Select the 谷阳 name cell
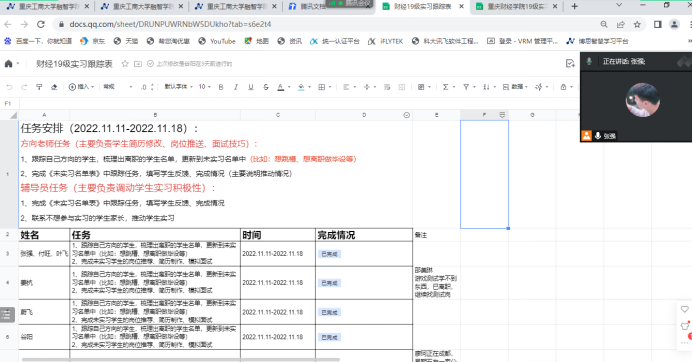Screen dimensions: 693x362 (x=44, y=337)
